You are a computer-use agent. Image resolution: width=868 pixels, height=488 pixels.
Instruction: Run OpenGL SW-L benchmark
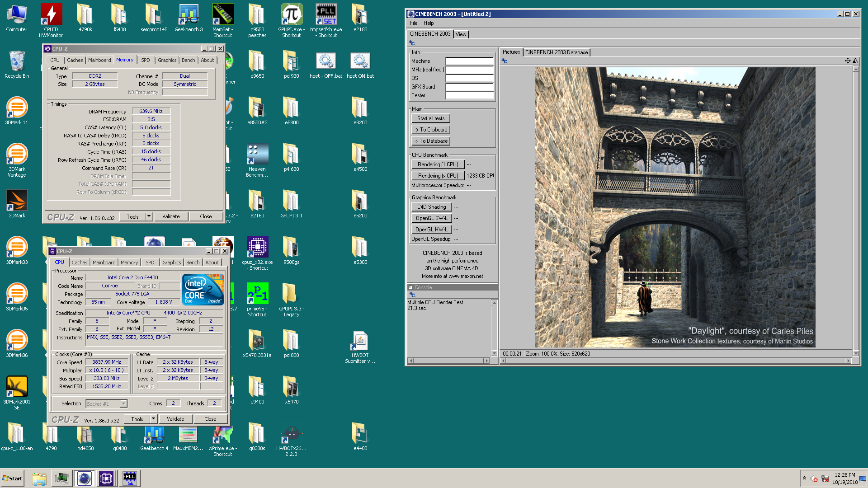[x=432, y=218]
